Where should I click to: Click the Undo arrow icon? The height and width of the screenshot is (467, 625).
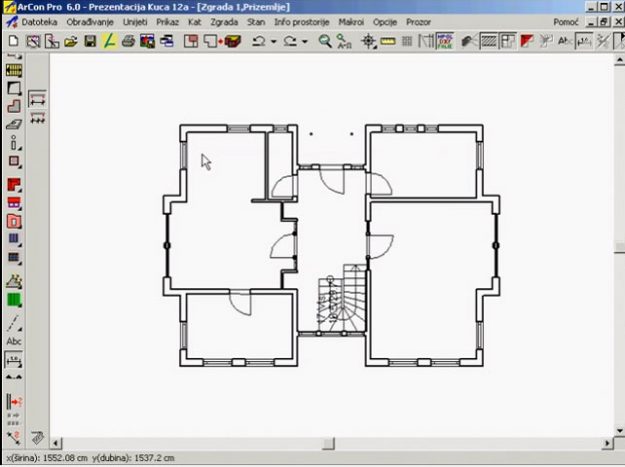(258, 42)
